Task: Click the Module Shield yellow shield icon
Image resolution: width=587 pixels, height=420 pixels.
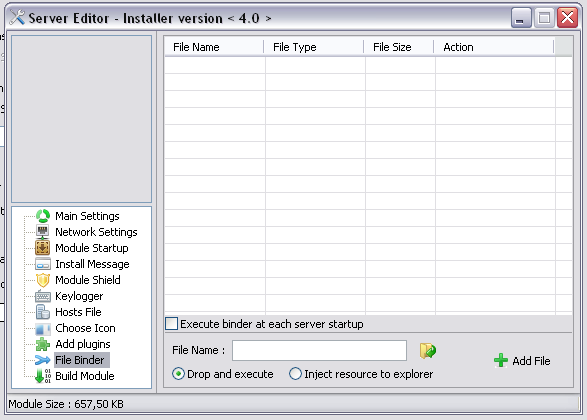Action: [x=43, y=280]
